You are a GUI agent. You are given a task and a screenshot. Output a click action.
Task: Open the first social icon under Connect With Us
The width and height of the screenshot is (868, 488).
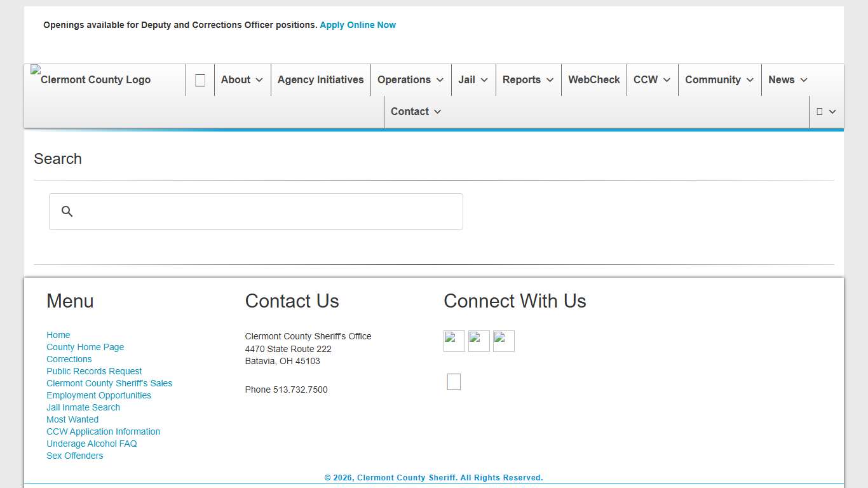pos(454,341)
